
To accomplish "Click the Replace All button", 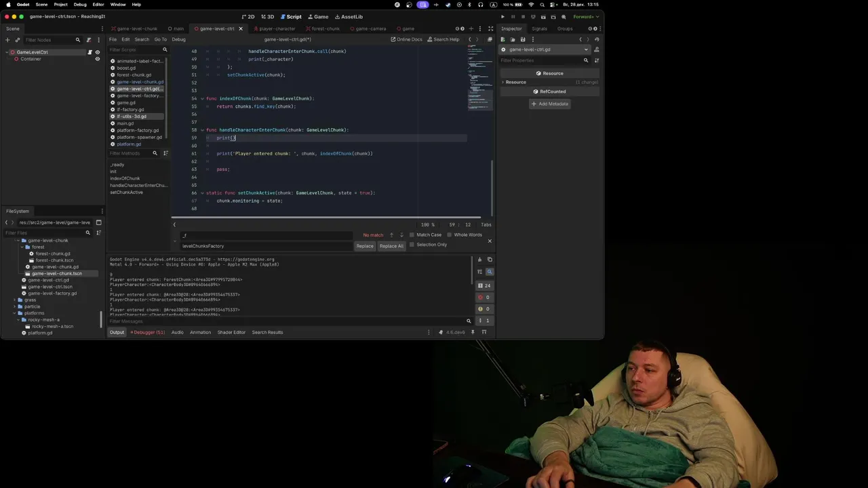I will point(391,246).
